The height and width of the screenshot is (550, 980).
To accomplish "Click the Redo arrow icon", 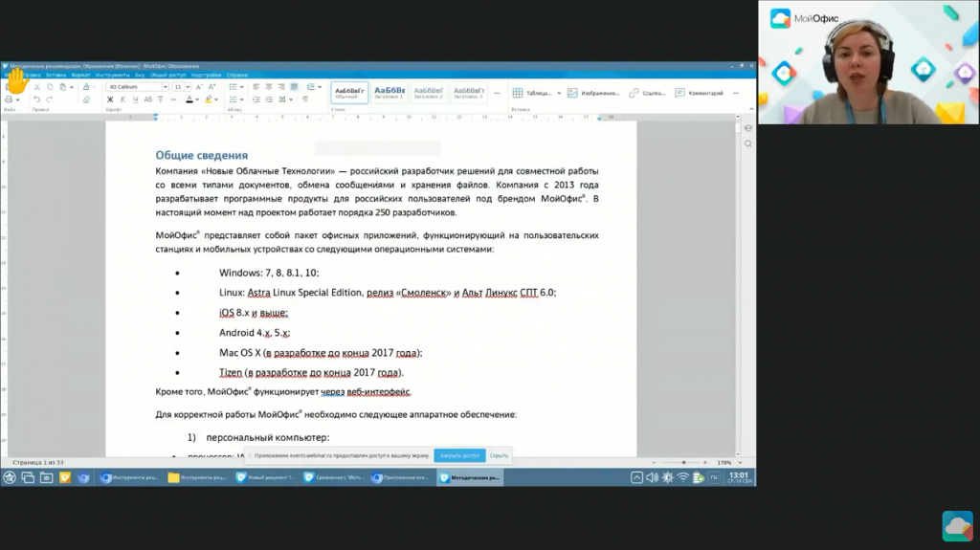I will click(x=50, y=99).
